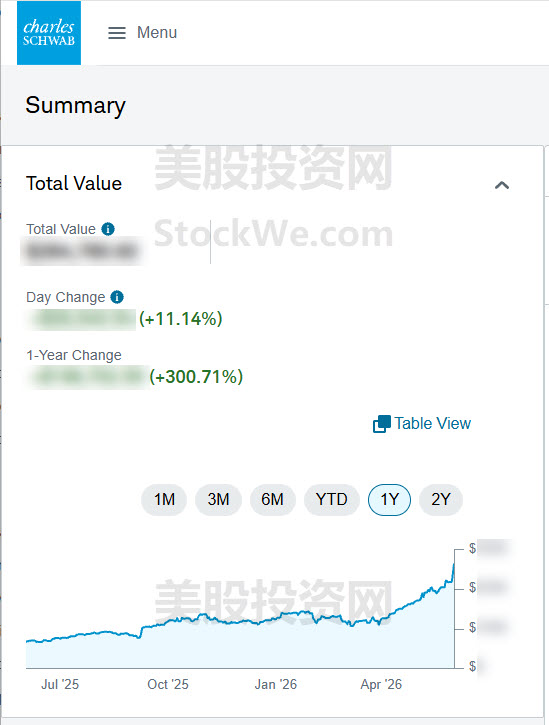Screen dimensions: 549x725
Task: Select the 2Y time range
Action: click(x=441, y=499)
